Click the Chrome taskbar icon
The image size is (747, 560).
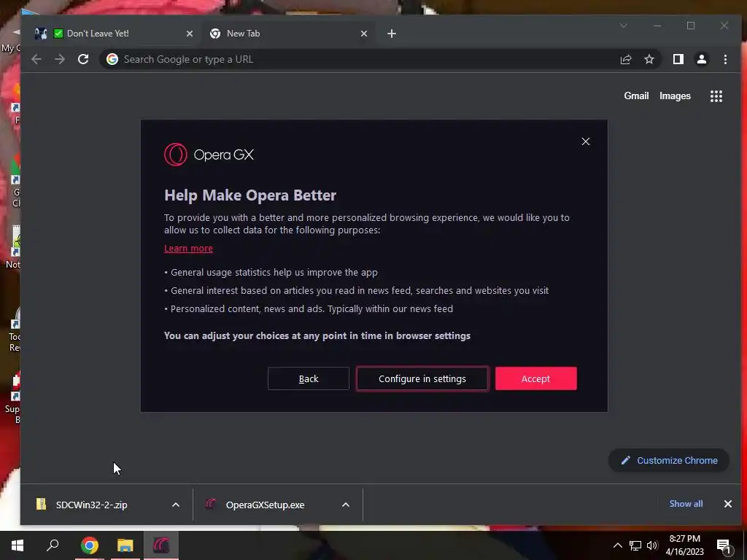click(x=90, y=545)
